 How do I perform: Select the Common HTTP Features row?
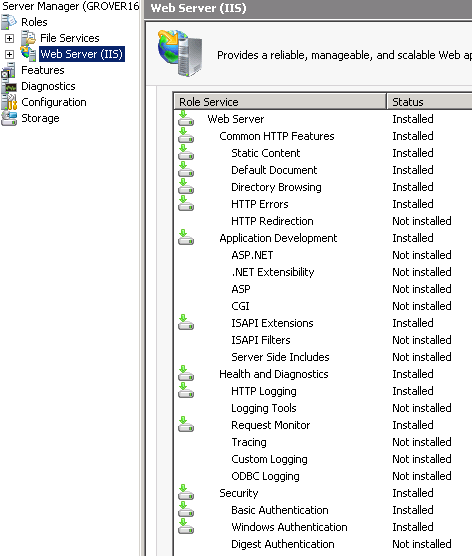[323, 136]
